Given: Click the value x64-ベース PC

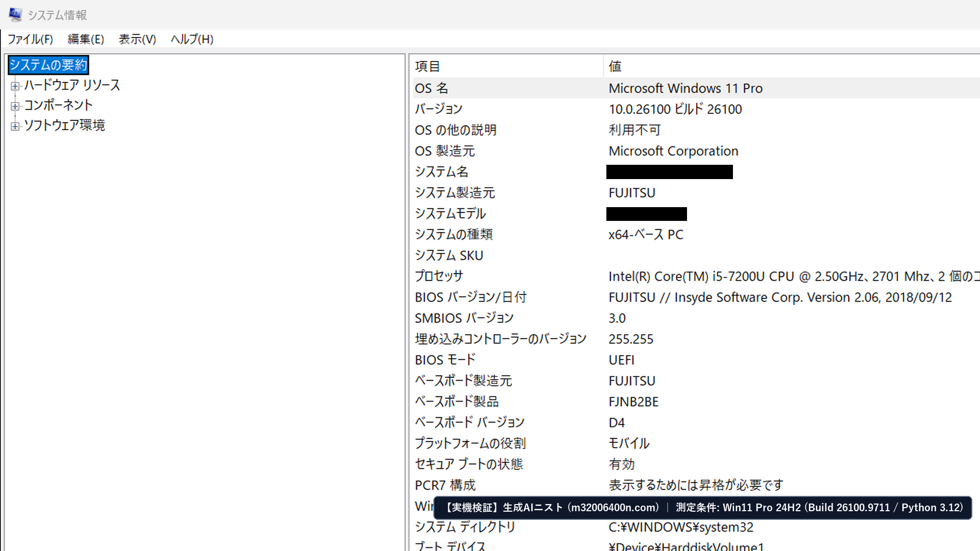Looking at the screenshot, I should [646, 235].
